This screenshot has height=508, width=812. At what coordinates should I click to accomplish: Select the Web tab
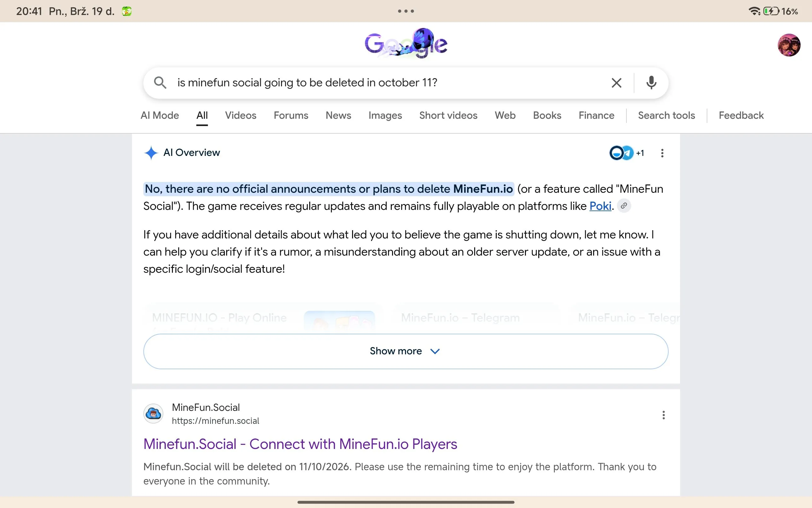pos(505,115)
